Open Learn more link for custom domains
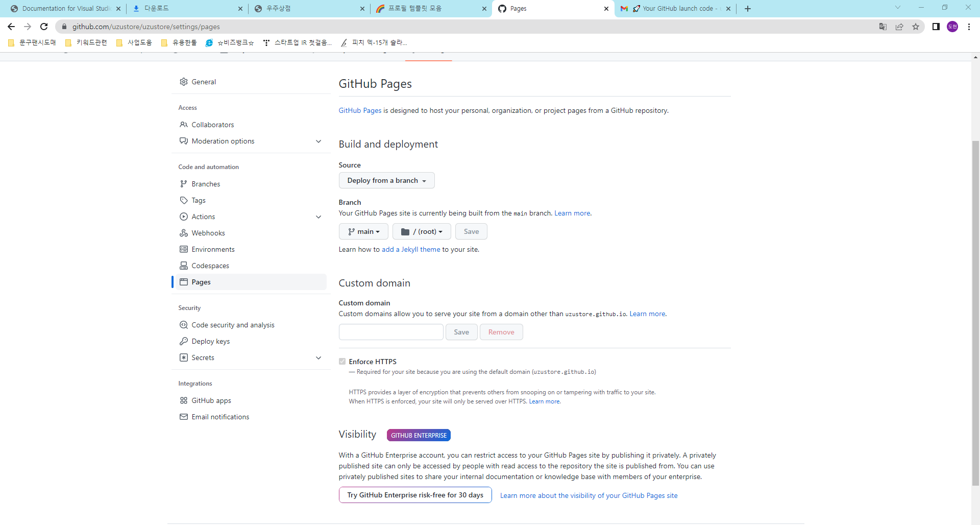The image size is (980, 525). point(647,314)
